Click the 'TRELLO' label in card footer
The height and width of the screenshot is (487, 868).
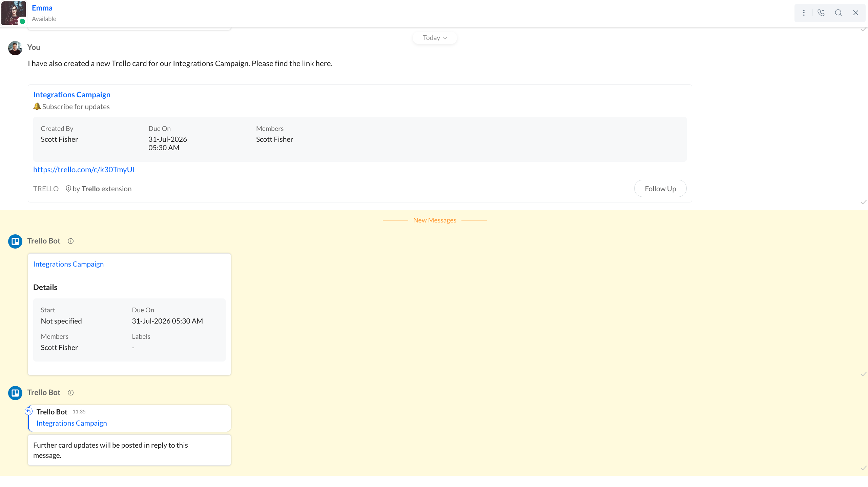[x=46, y=189]
